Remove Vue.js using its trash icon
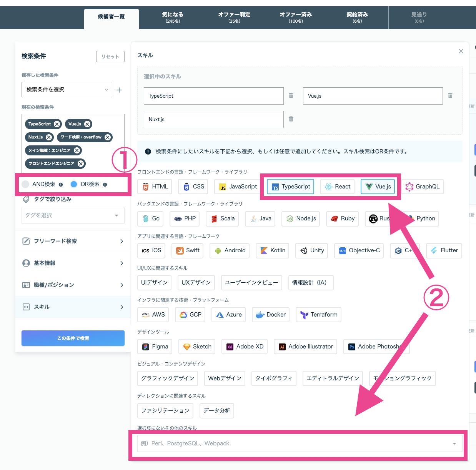The width and height of the screenshot is (476, 470). [x=450, y=95]
